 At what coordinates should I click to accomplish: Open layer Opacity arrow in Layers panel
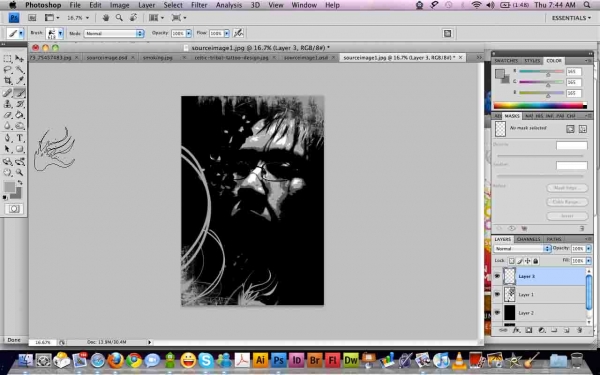[588, 248]
